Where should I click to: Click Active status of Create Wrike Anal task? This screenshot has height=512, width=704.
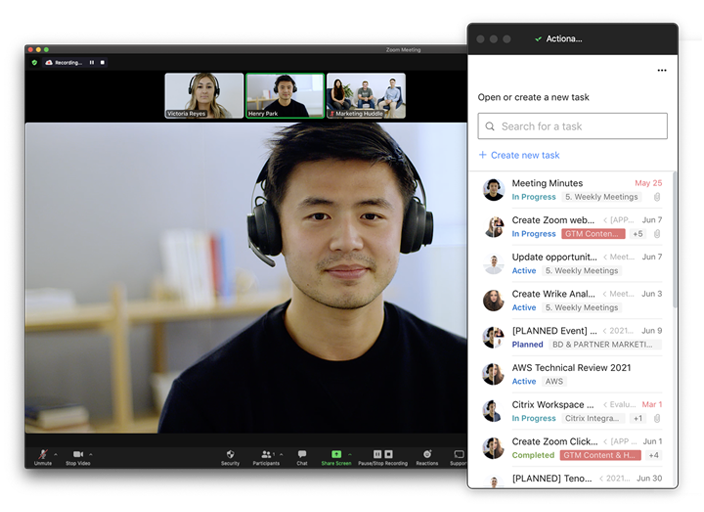pyautogui.click(x=524, y=308)
